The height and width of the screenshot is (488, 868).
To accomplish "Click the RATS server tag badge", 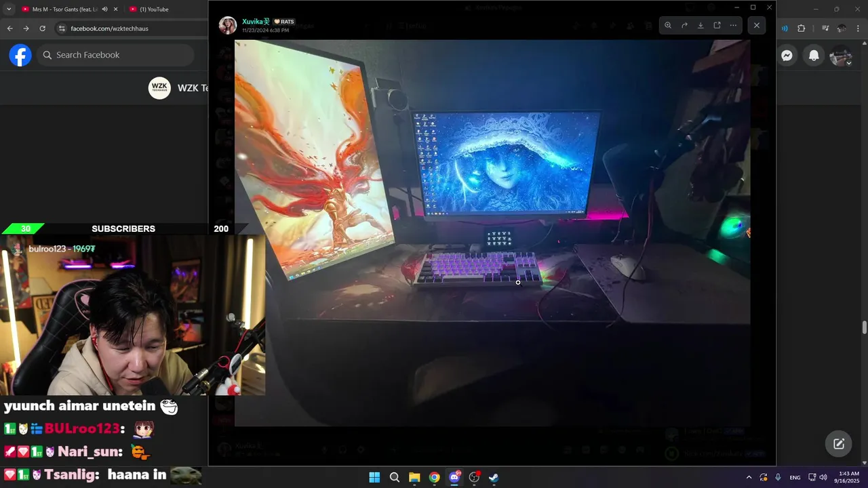I will pyautogui.click(x=284, y=22).
